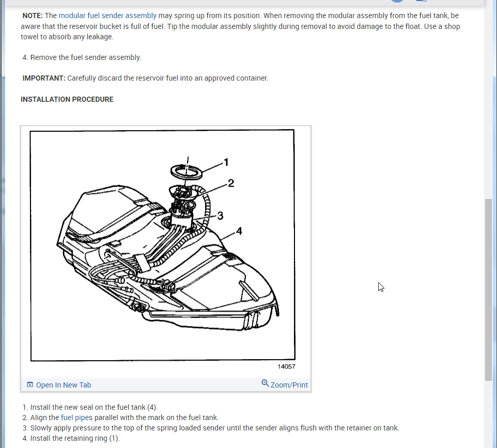This screenshot has height=448, width=497.
Task: Click the IMPORTANT label text
Action: (x=44, y=78)
